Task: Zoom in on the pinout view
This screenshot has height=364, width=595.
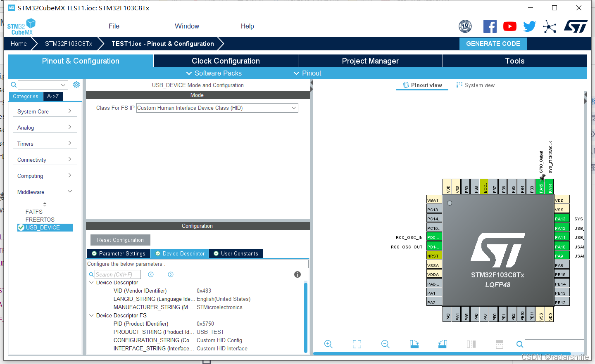Action: (328, 344)
